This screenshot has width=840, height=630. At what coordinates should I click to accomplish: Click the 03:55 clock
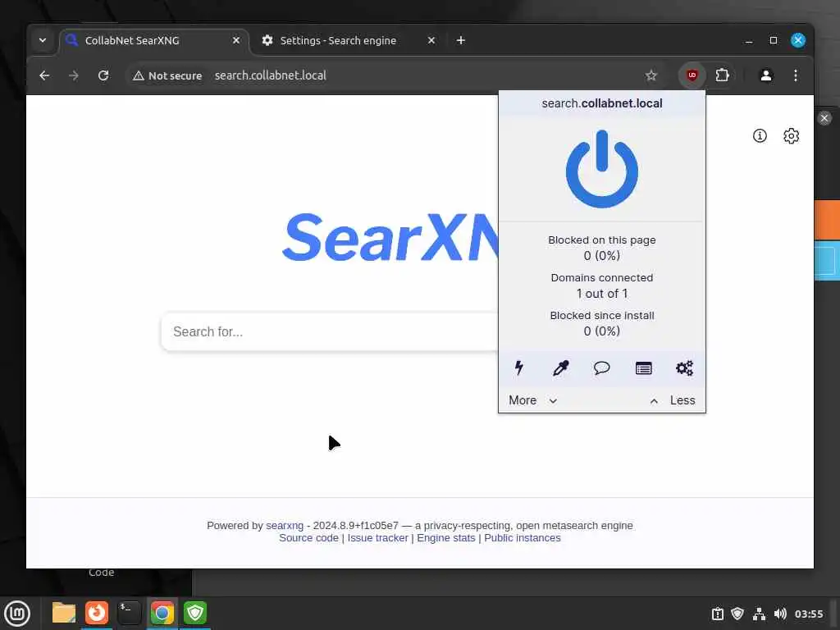(808, 614)
